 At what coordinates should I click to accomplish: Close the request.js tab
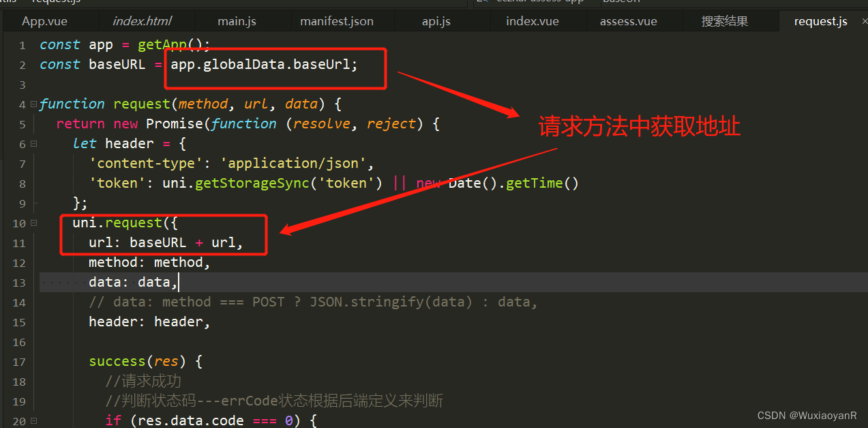863,21
